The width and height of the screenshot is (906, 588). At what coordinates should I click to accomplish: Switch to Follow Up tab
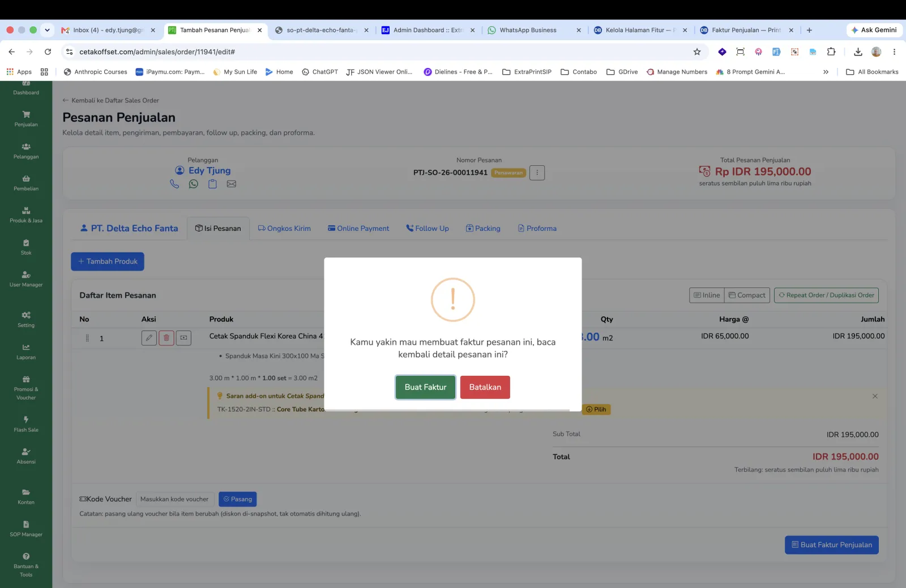[x=428, y=229]
